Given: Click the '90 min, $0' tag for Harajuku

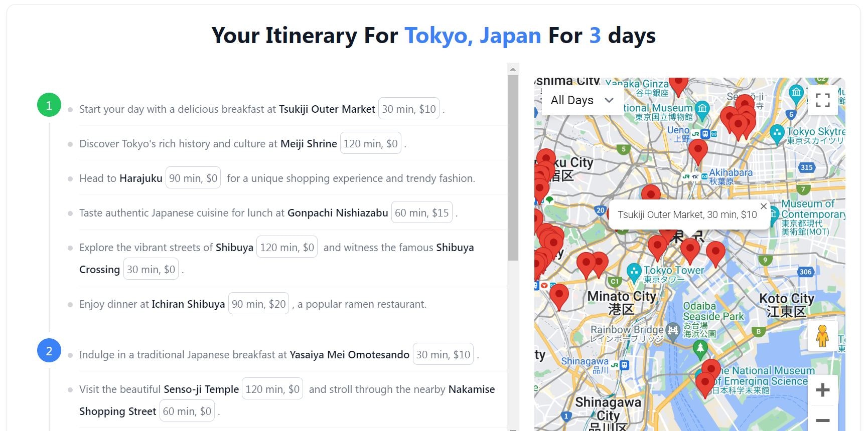Looking at the screenshot, I should coord(193,178).
